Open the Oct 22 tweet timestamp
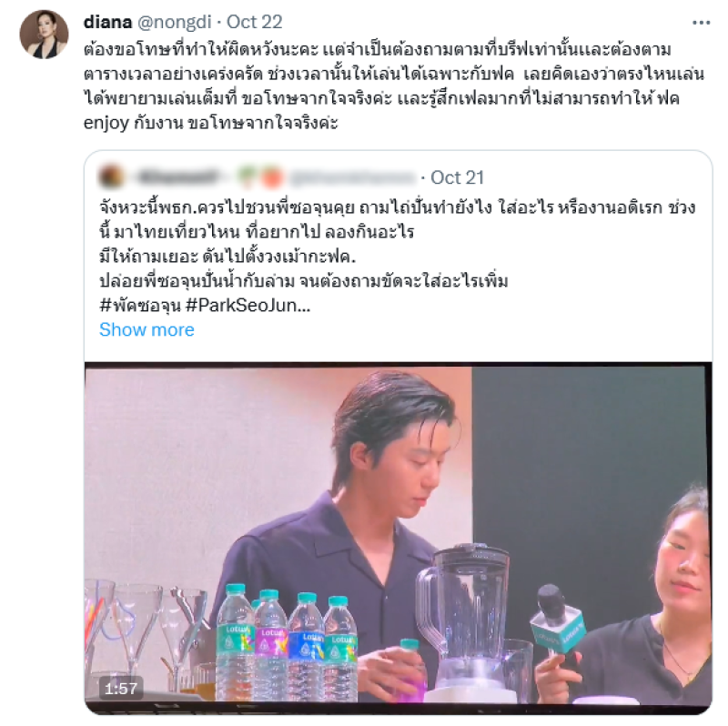This screenshot has height=726, width=728. click(255, 22)
